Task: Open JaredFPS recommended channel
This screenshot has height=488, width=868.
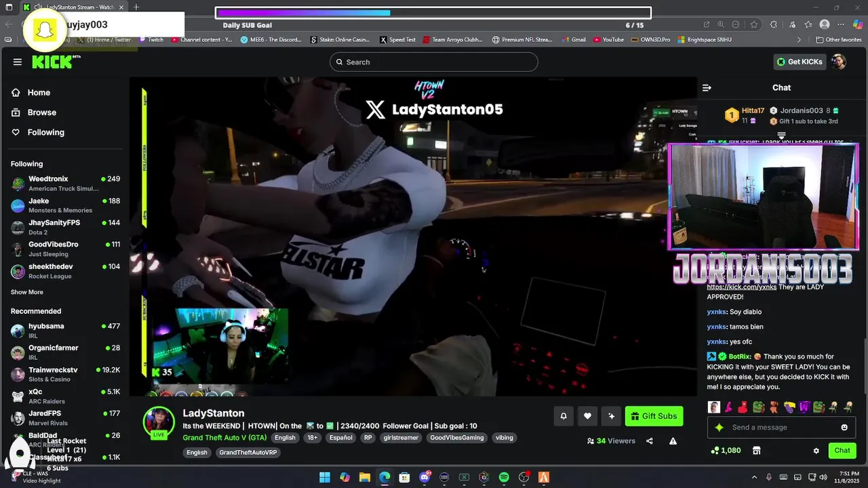Action: pos(65,418)
